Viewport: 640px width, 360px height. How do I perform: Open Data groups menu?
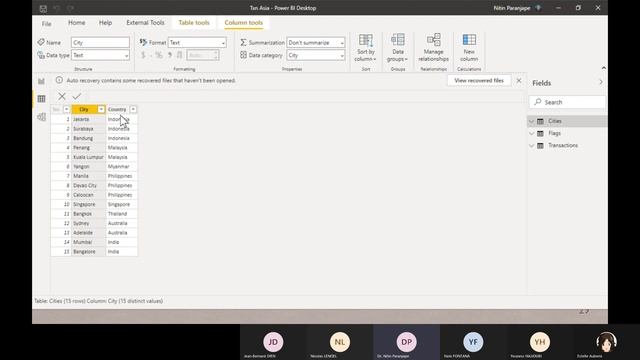398,48
